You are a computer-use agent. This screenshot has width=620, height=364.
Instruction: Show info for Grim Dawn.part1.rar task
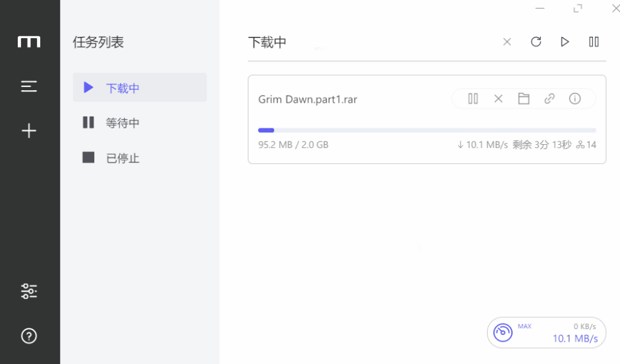click(x=575, y=99)
